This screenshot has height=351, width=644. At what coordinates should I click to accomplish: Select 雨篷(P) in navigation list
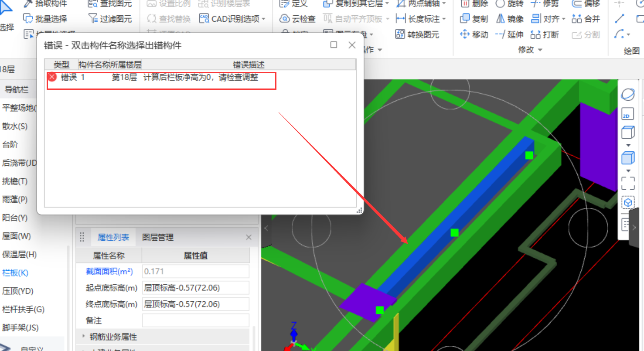(15, 199)
